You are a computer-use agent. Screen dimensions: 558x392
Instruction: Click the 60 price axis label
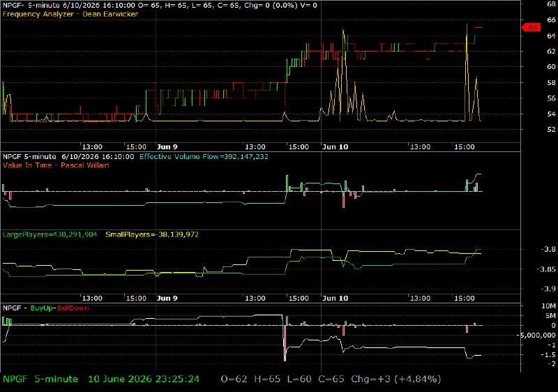point(551,67)
